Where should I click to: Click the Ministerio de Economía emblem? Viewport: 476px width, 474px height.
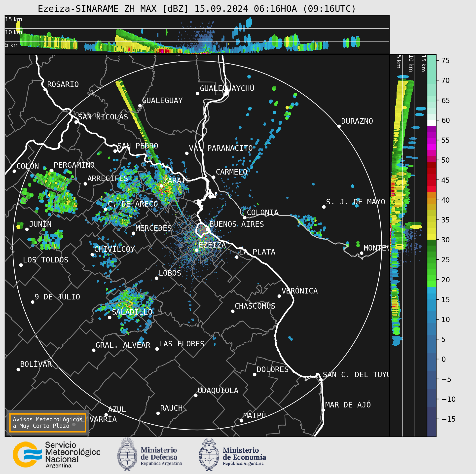(x=209, y=454)
